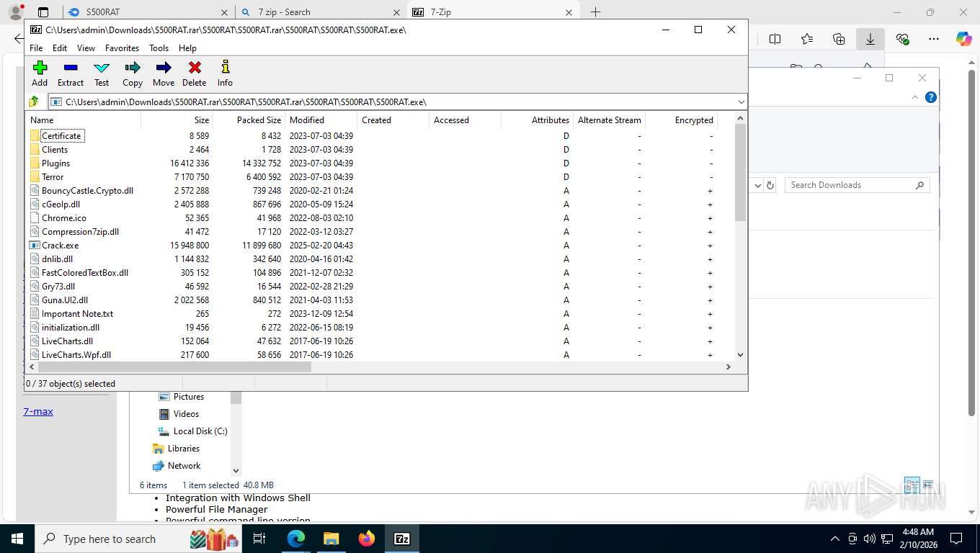Select the Terror folder
Viewport: 980px width, 553px height.
coord(53,176)
